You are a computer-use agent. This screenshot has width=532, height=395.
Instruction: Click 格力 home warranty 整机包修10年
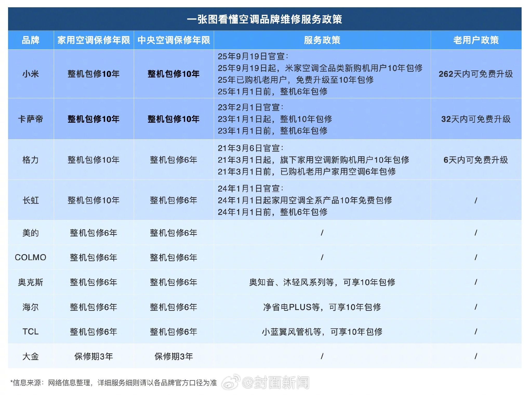pyautogui.click(x=94, y=160)
